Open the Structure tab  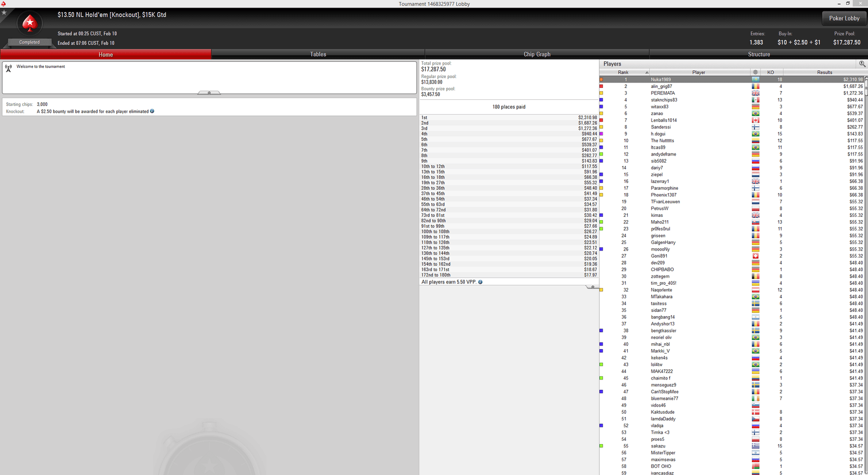[758, 54]
